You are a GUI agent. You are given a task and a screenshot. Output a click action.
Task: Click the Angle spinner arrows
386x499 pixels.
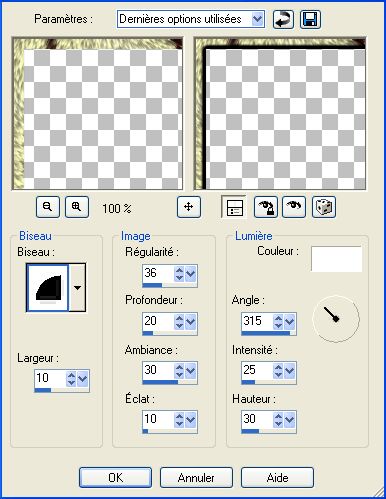click(x=278, y=322)
